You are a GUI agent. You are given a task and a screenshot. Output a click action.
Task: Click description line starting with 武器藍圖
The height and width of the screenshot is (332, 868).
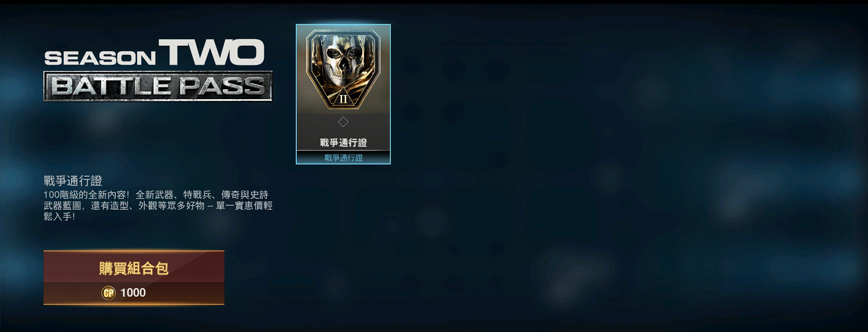tap(158, 206)
